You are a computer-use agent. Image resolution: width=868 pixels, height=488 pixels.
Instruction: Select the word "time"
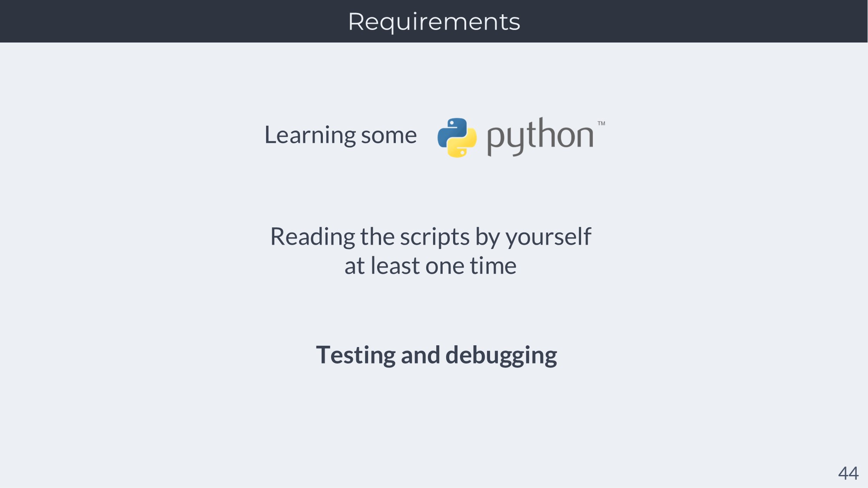coord(493,266)
